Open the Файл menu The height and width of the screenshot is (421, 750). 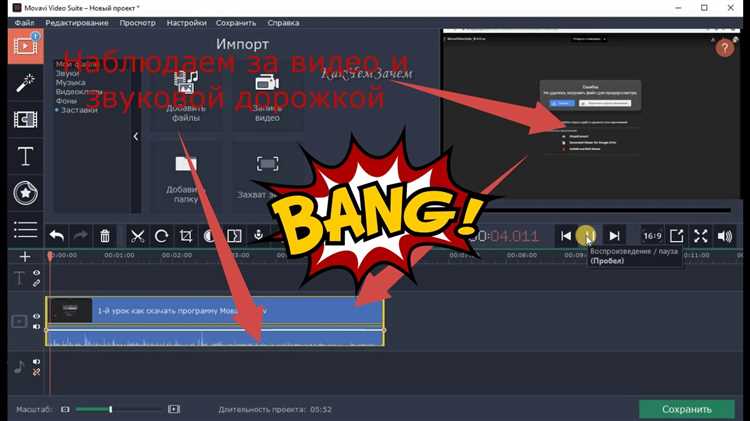24,22
